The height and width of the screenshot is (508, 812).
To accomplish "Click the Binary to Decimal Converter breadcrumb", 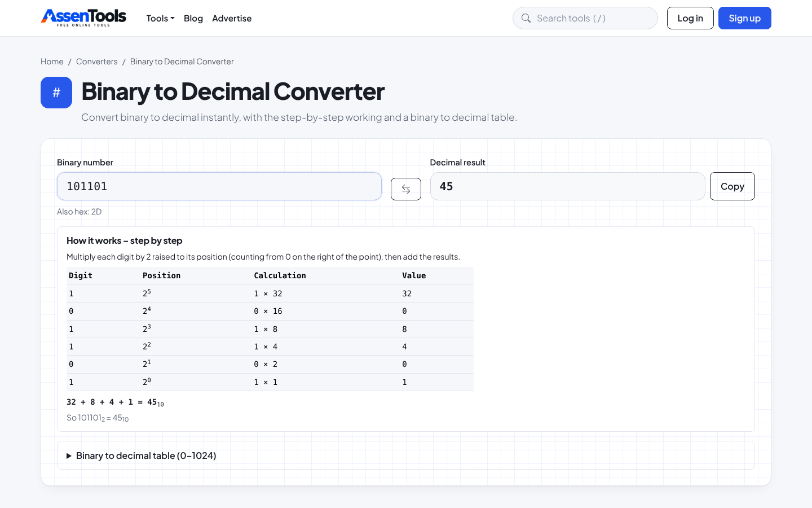I will pos(182,62).
